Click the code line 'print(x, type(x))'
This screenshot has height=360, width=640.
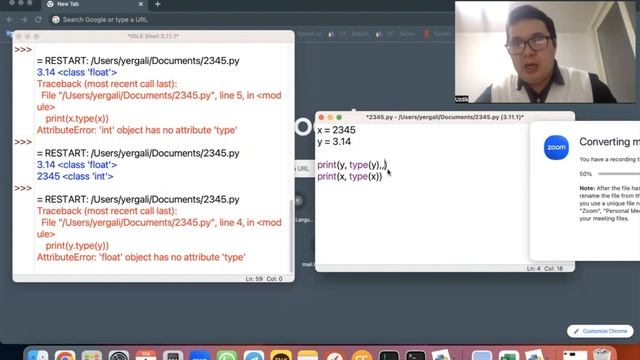coord(350,176)
